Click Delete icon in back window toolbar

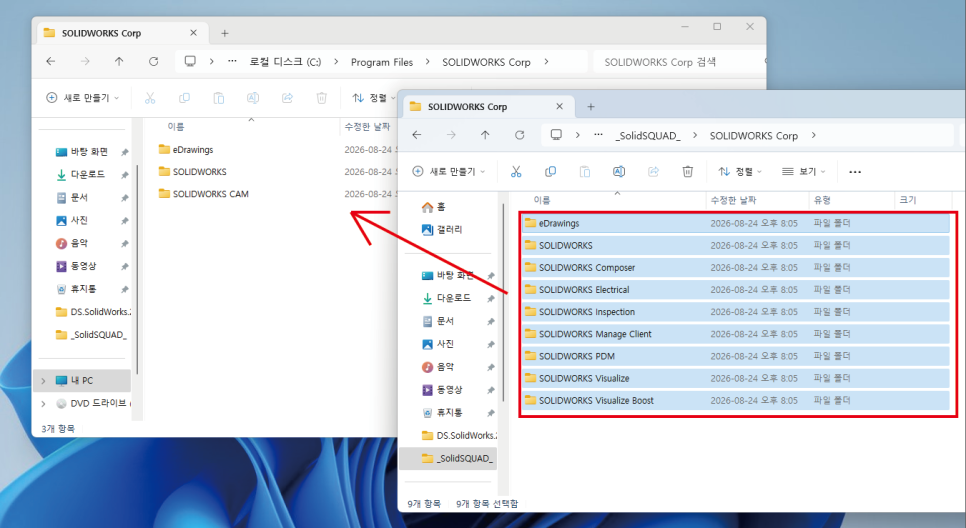(322, 98)
